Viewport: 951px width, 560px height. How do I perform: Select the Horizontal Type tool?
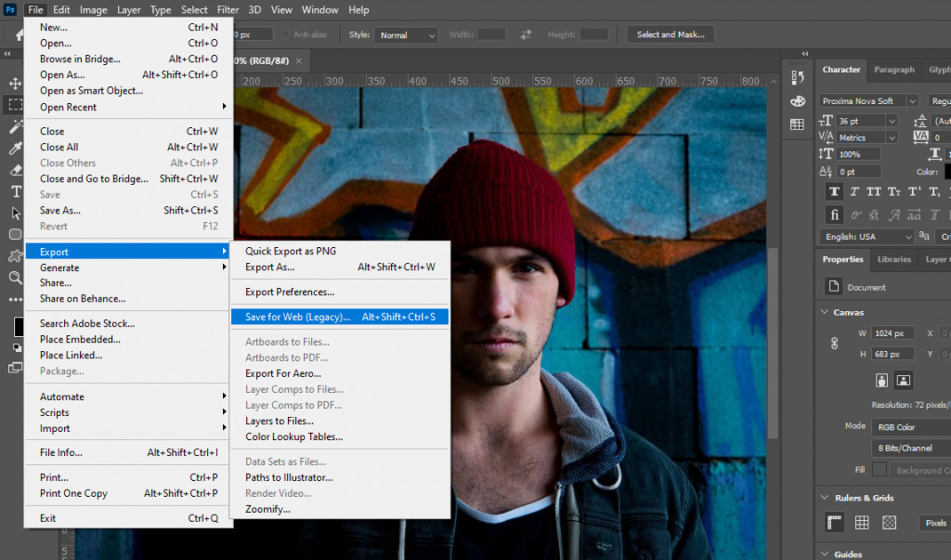(15, 191)
